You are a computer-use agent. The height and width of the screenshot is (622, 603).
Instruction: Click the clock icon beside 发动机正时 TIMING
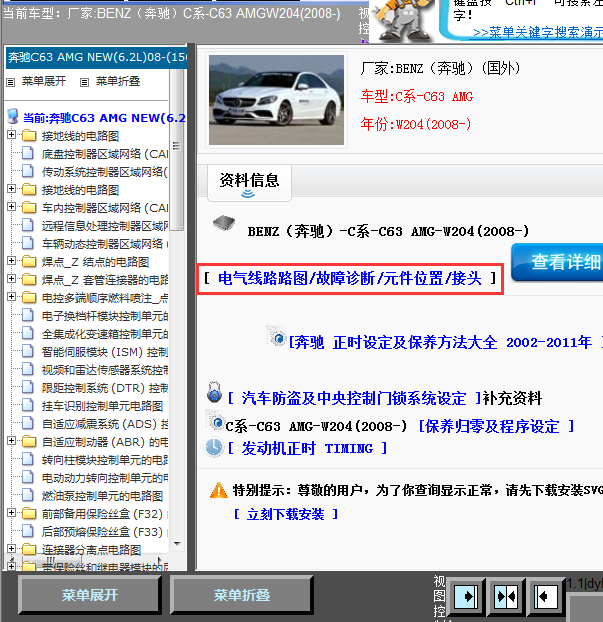click(x=214, y=447)
